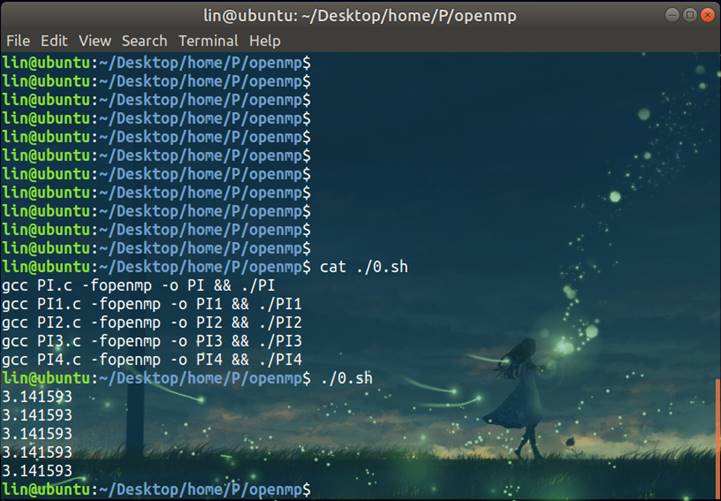Open the Edit menu
Image resolution: width=721 pixels, height=501 pixels.
click(54, 41)
